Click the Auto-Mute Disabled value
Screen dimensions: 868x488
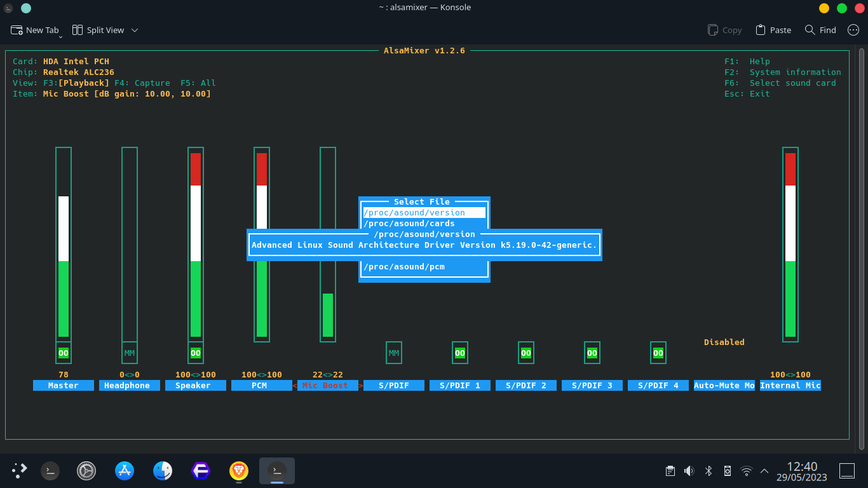point(724,342)
